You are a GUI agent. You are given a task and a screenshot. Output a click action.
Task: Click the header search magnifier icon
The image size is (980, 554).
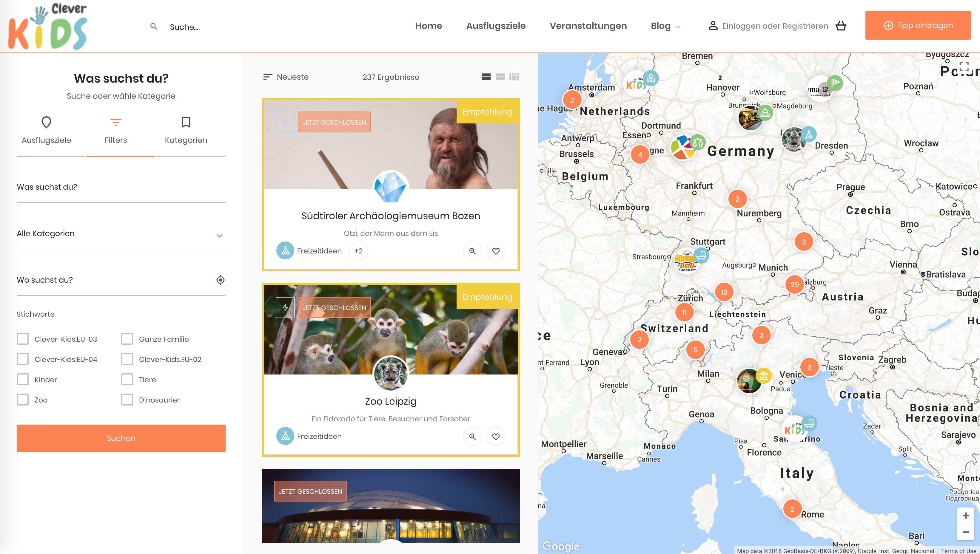154,26
